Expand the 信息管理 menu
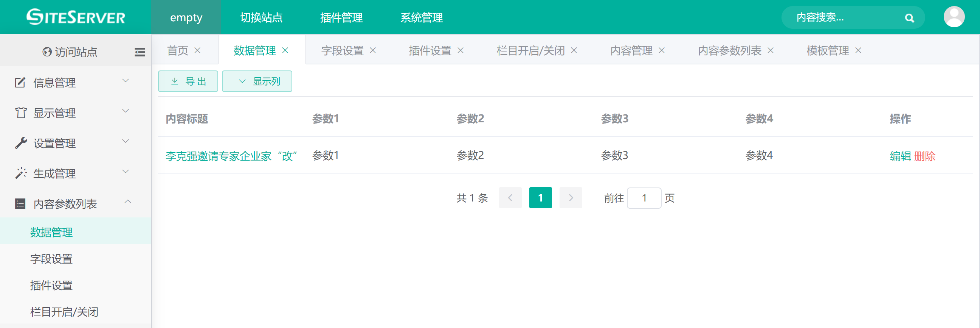 [x=72, y=82]
